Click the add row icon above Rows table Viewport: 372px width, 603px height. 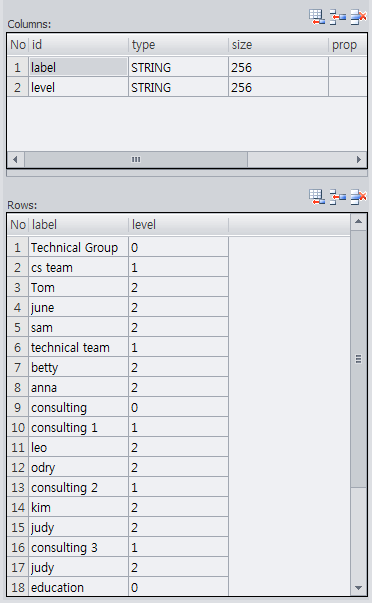coord(317,197)
